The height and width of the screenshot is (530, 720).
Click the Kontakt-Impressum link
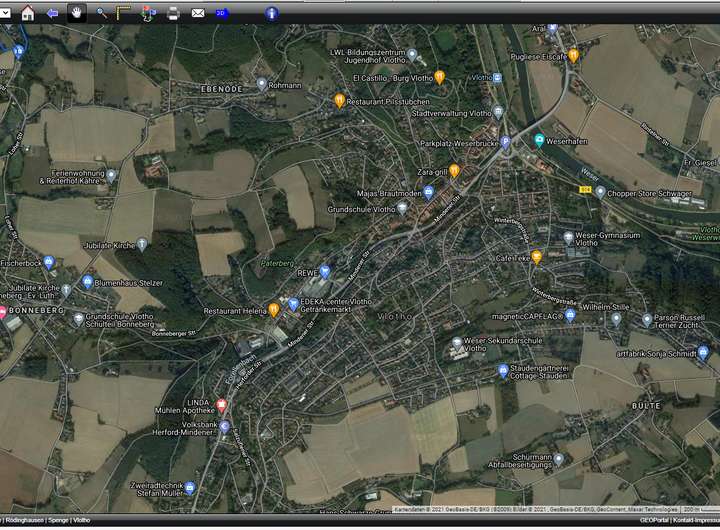696,520
